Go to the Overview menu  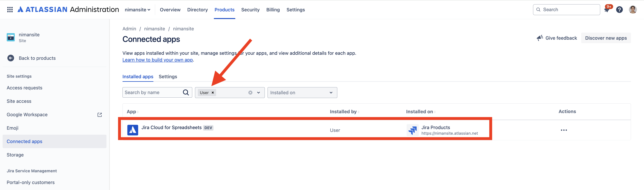coord(170,10)
